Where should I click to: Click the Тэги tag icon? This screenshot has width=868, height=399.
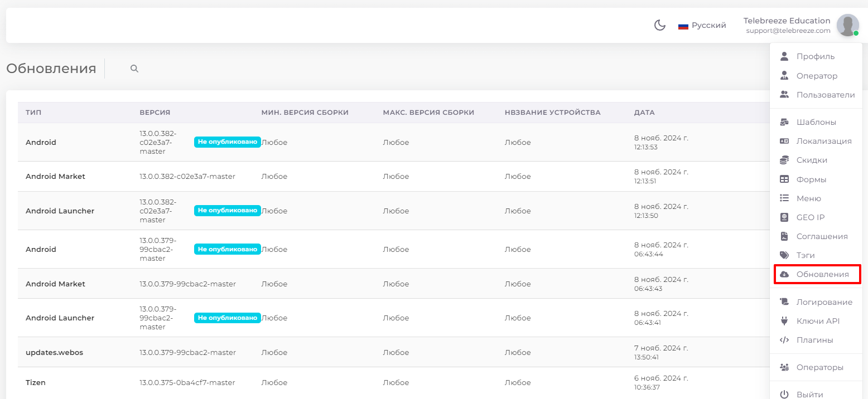pos(784,255)
